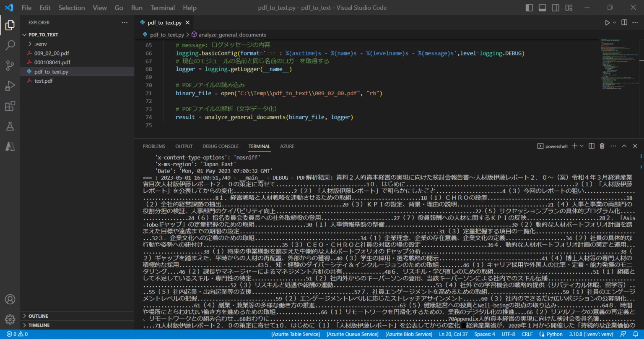This screenshot has height=340, width=644.
Task: Kill the active terminal with trash icon
Action: (602, 146)
